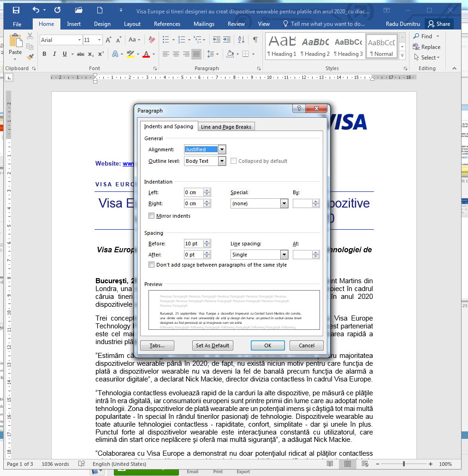
Task: Click the Open folder icon in title bar
Action: tap(78, 10)
